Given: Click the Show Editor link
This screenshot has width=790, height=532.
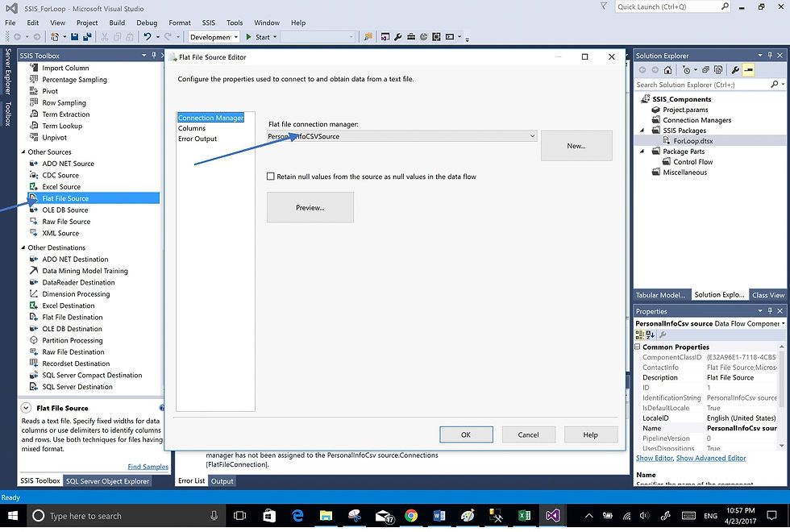Looking at the screenshot, I should click(655, 458).
